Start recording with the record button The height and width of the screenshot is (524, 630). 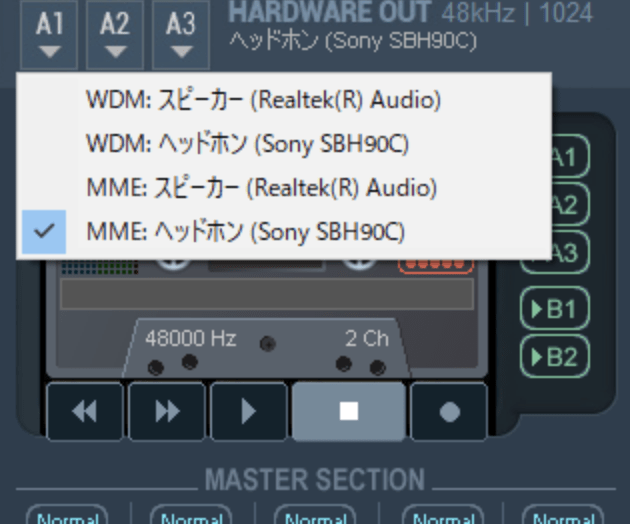[449, 411]
